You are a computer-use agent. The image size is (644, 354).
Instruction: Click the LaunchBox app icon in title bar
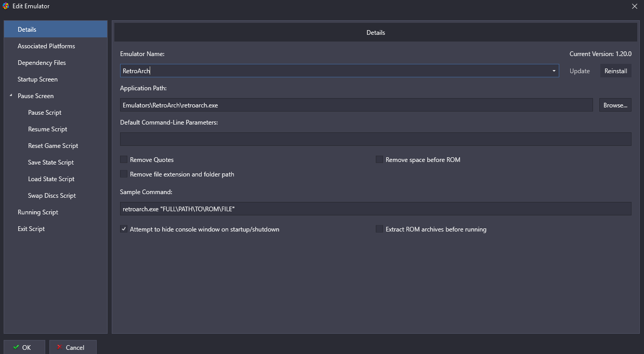click(x=6, y=6)
